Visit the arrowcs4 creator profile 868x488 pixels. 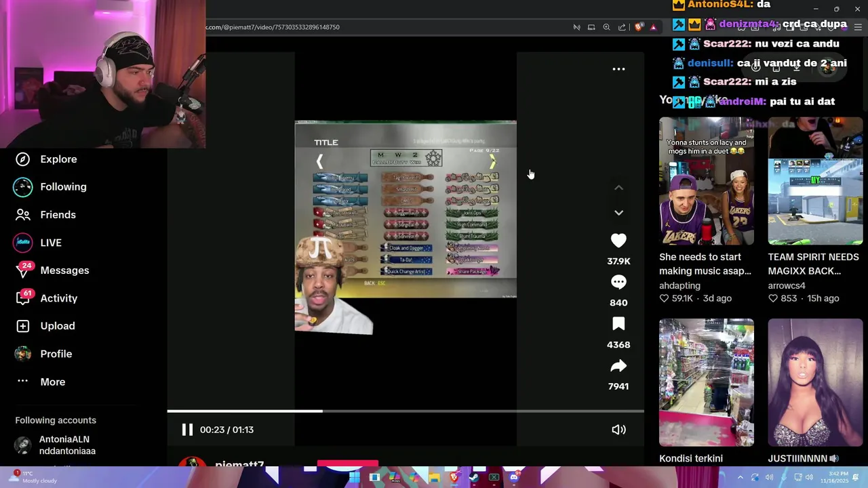click(x=787, y=285)
